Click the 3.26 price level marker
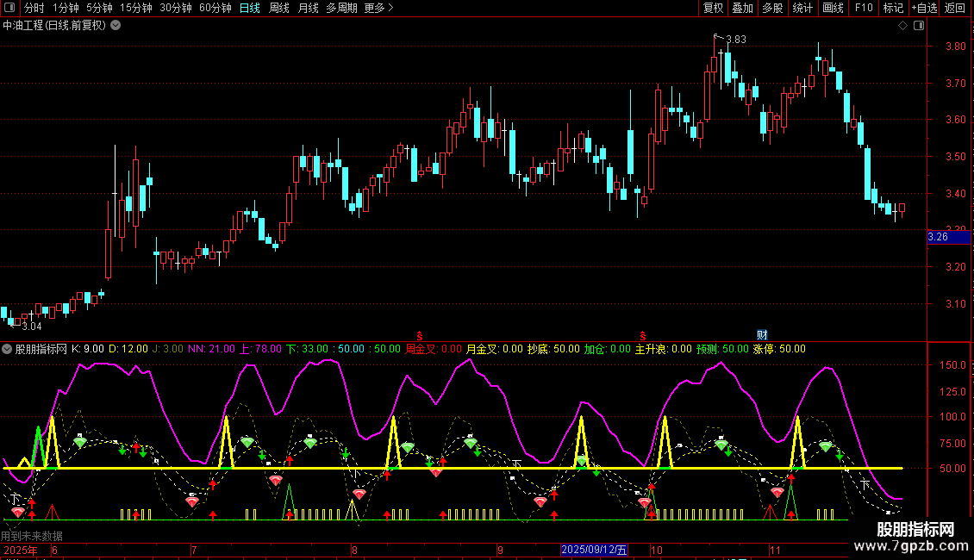974x560 pixels. [937, 237]
